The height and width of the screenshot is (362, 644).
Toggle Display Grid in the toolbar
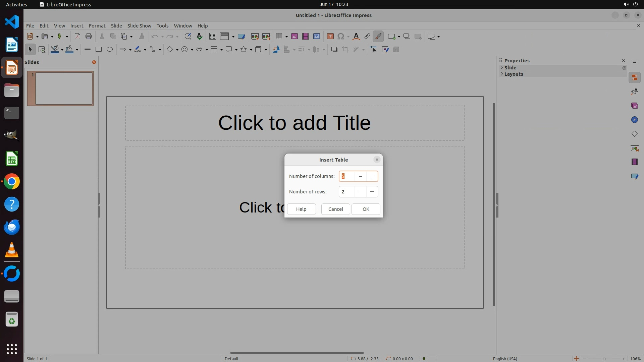(212, 37)
